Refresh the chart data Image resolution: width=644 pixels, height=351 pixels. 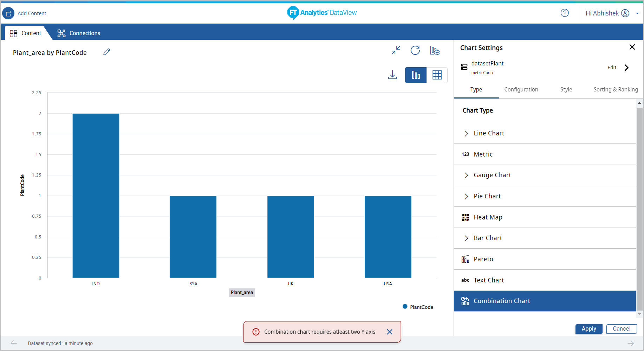(x=415, y=50)
